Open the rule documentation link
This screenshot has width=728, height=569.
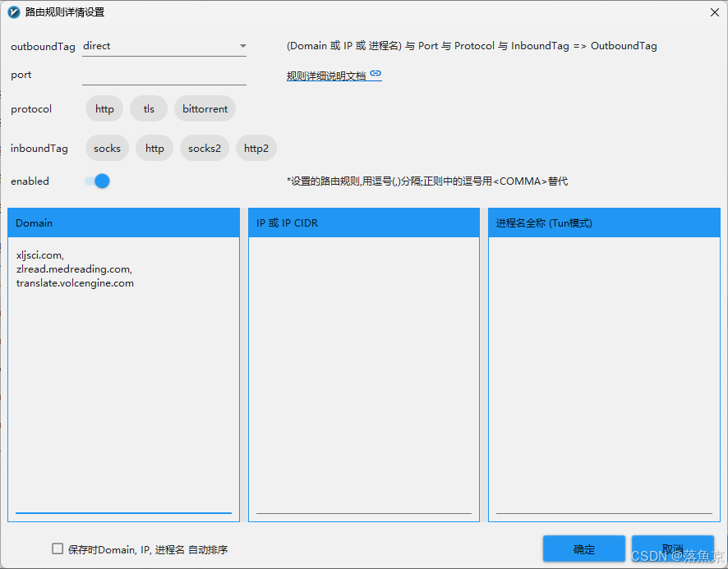click(x=334, y=76)
